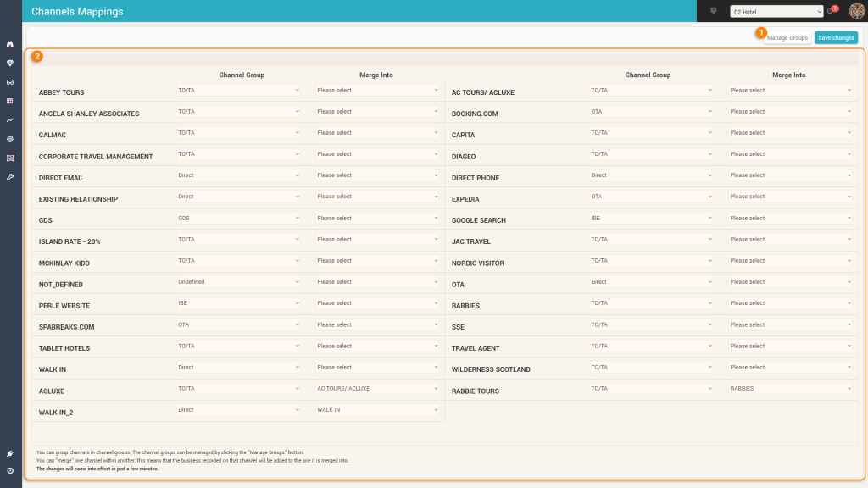Click the Channels Mappings page title

tap(77, 11)
